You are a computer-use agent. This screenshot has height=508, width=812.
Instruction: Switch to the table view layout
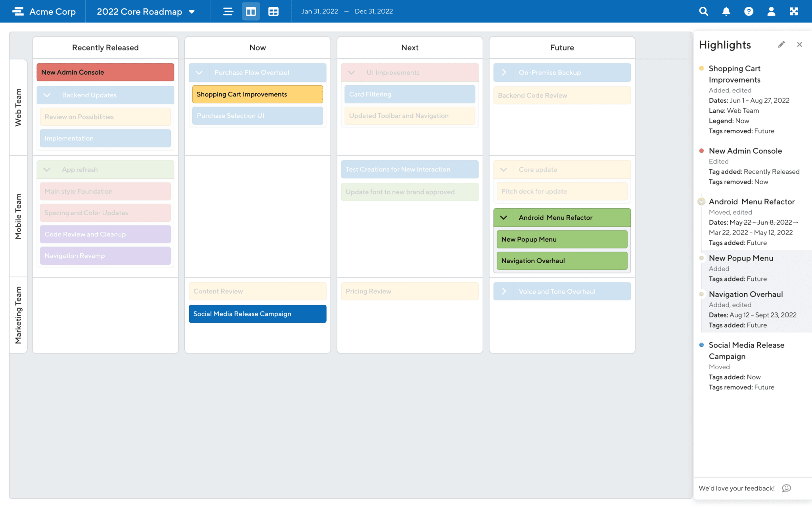273,11
